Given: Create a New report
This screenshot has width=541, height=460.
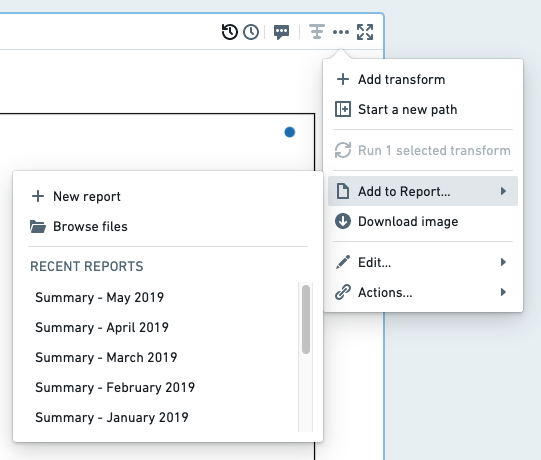Looking at the screenshot, I should [168, 196].
